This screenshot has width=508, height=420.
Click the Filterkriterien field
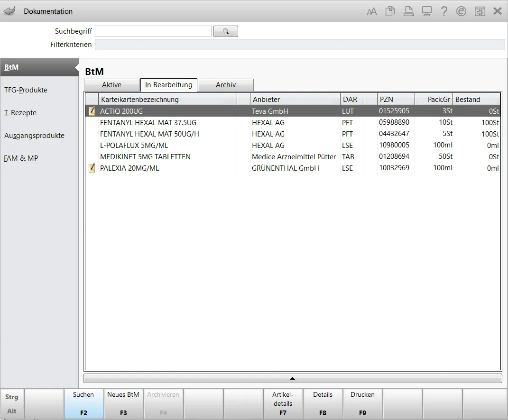click(x=300, y=45)
